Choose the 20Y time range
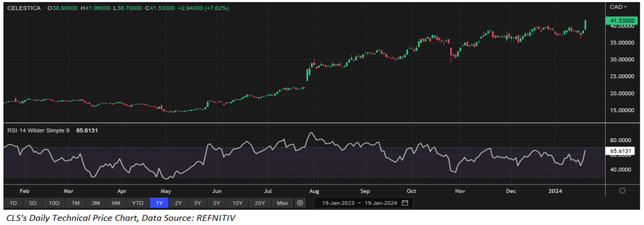 (x=260, y=203)
